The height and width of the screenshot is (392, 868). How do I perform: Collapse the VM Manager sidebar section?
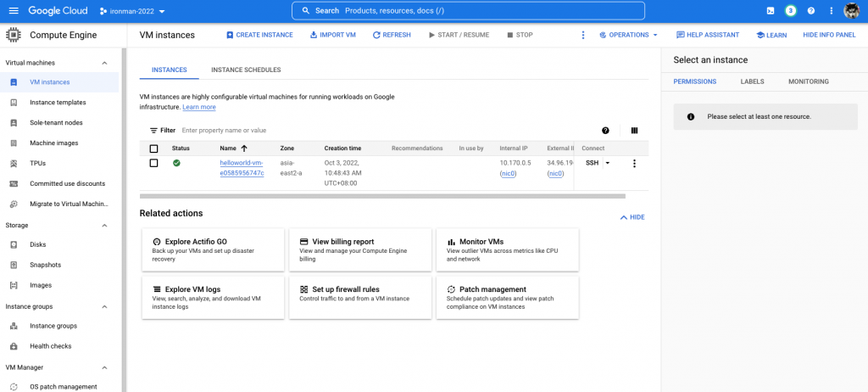(104, 367)
